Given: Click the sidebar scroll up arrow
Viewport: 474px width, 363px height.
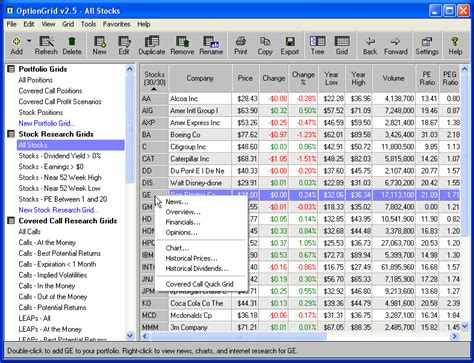Looking at the screenshot, I should coord(130,69).
